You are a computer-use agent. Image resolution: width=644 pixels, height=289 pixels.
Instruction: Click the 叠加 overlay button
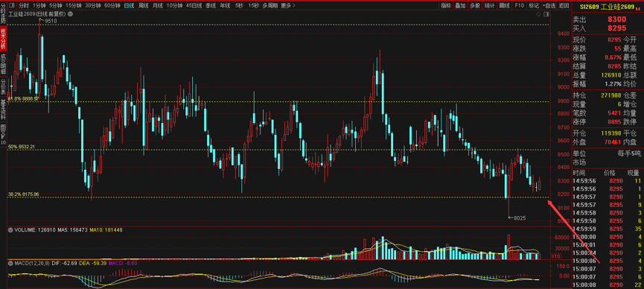[x=460, y=6]
